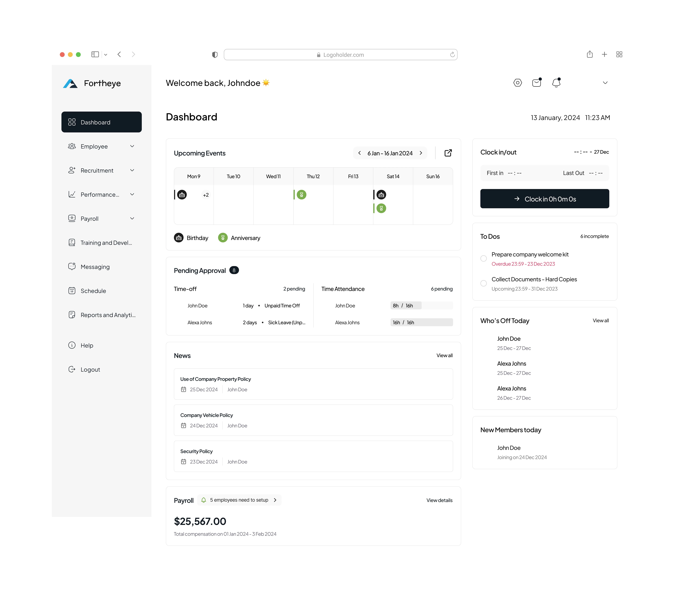Click the birthday icon on Mon 9

(182, 195)
